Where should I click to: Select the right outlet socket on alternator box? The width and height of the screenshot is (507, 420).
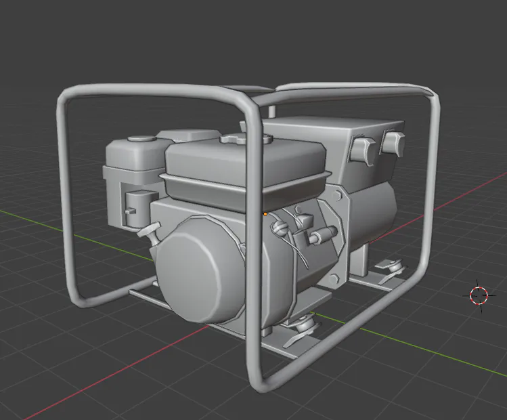point(393,144)
